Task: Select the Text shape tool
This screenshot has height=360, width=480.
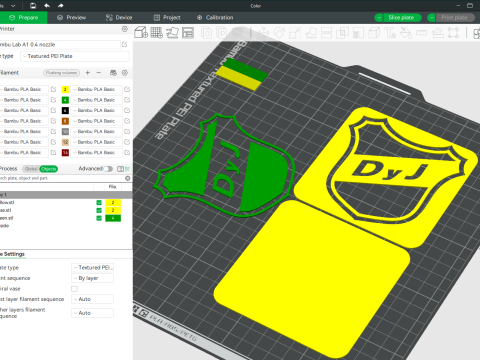Action: coord(390,33)
